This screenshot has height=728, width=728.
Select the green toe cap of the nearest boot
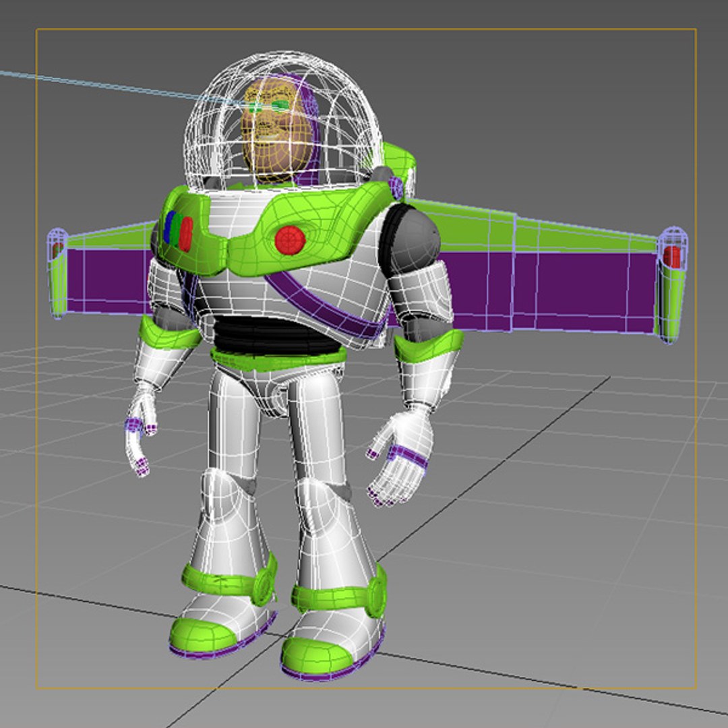click(x=317, y=655)
